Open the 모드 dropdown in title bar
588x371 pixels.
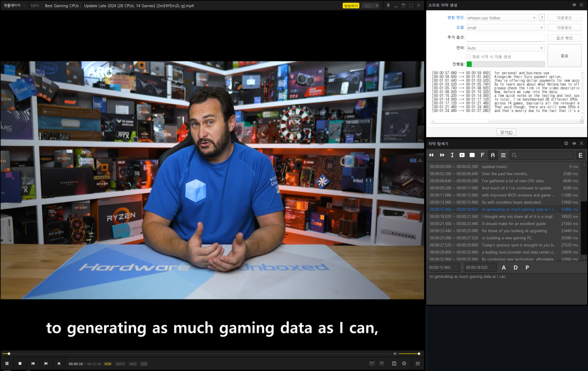(371, 6)
